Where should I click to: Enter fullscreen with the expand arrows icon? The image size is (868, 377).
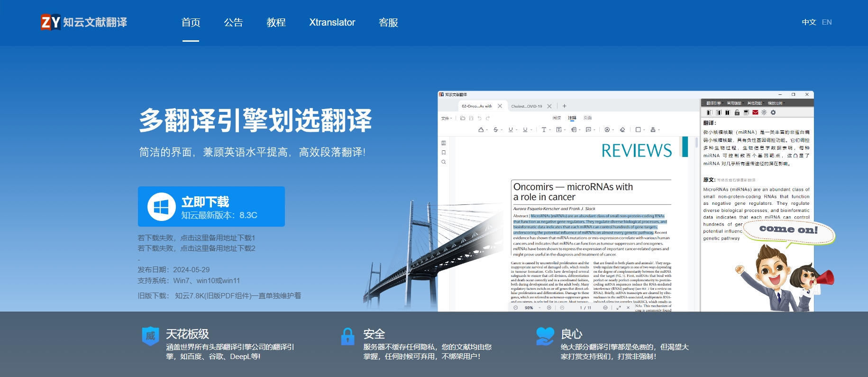tap(619, 308)
